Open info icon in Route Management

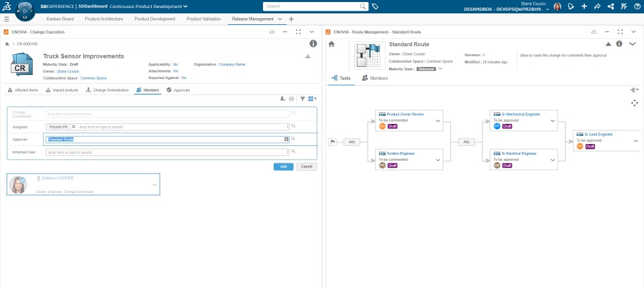619,44
